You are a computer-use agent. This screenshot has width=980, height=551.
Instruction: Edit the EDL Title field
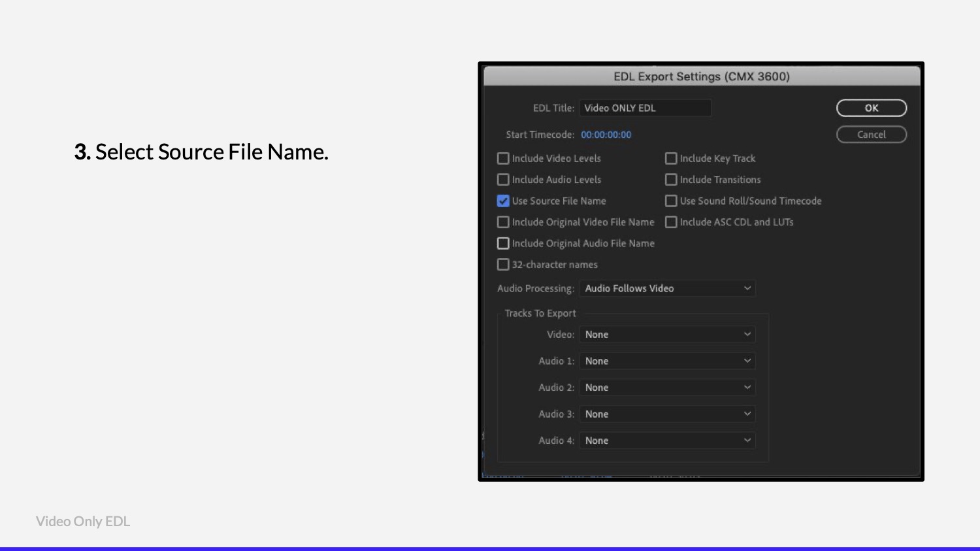tap(645, 108)
